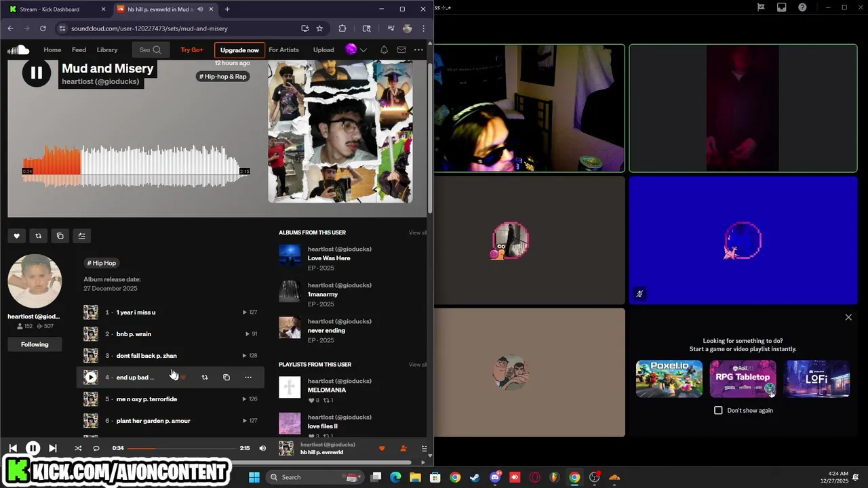The image size is (868, 488).
Task: Like the Mud and Misery album
Action: 16,236
